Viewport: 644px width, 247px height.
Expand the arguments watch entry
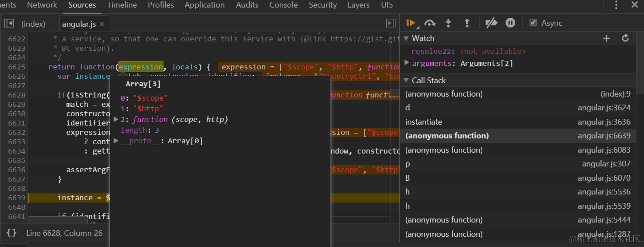(x=407, y=63)
